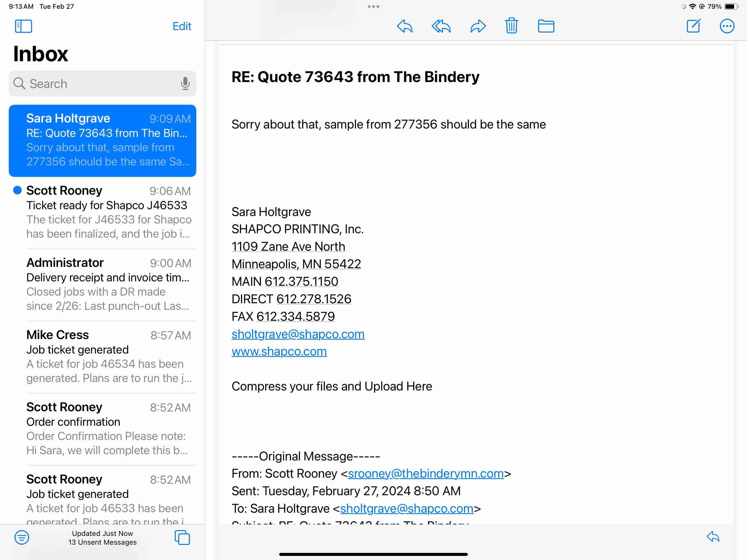This screenshot has height=560, width=747.
Task: Tap the Forward arrow icon
Action: 478,26
